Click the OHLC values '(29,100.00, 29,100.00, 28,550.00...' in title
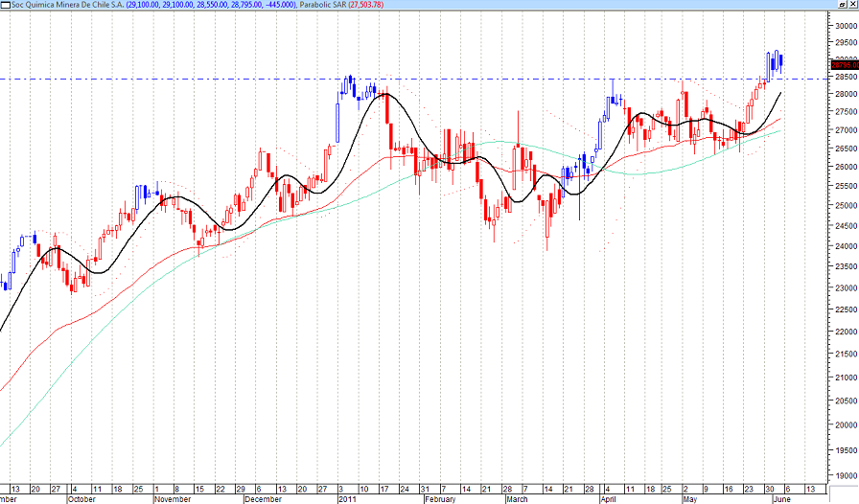 pos(211,5)
